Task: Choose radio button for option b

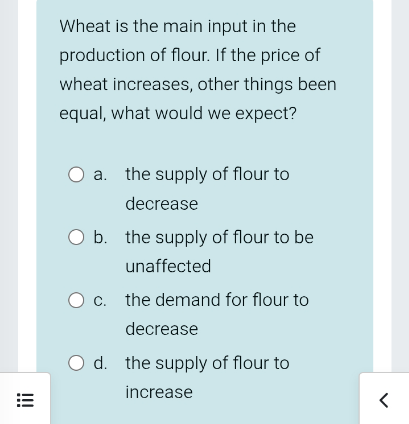Action: [76, 237]
